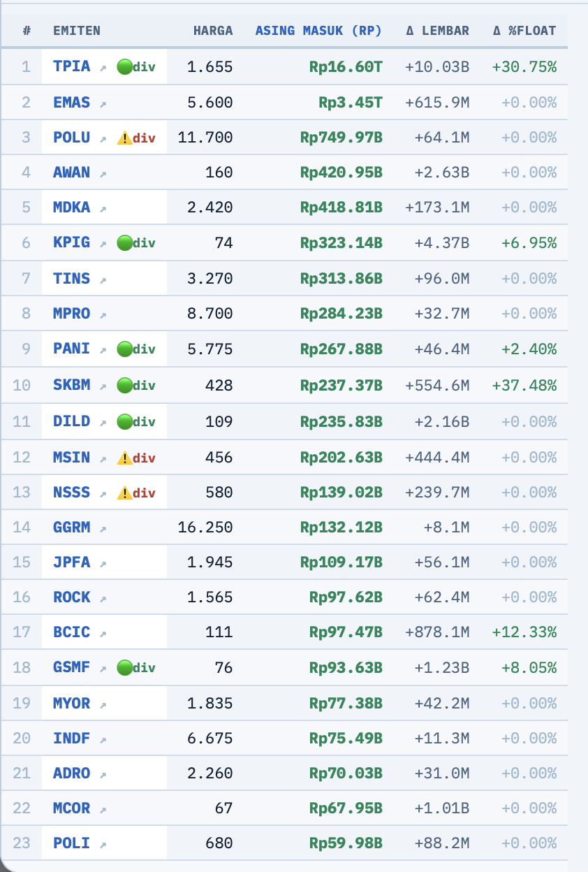Click the green div badge on KPIG row
Screen dimensions: 588x872
tap(136, 243)
